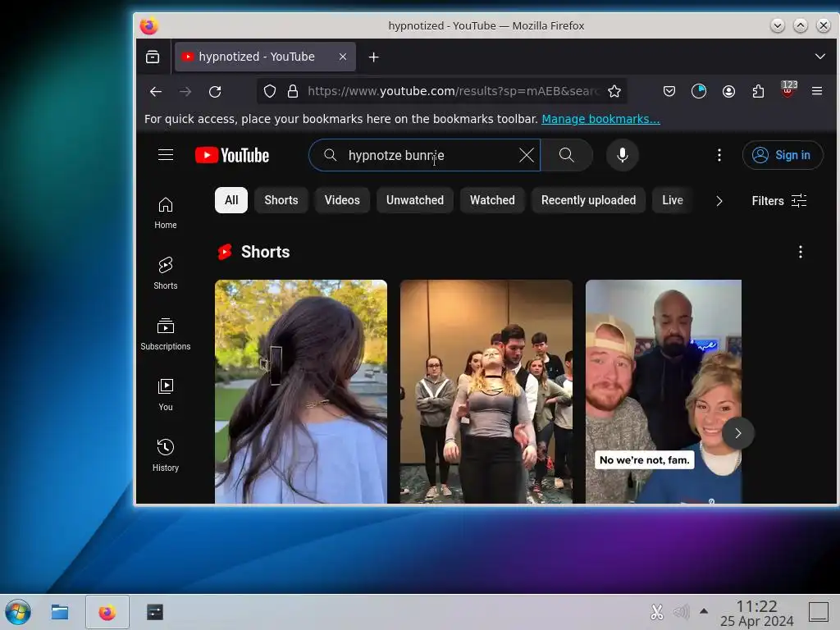This screenshot has height=630, width=840.
Task: Select the Live filter chip
Action: point(673,200)
